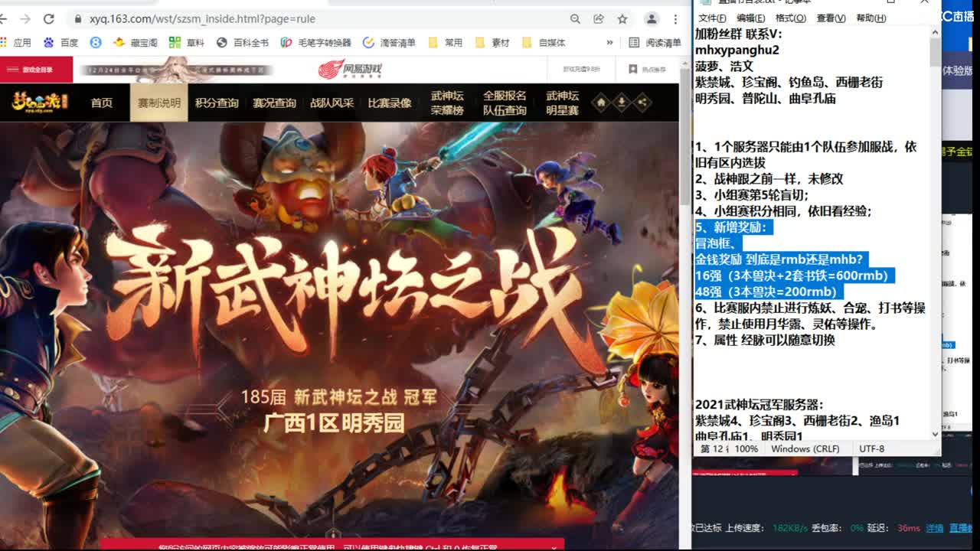Click the 网易游戏 logo
The height and width of the screenshot is (551, 980).
click(351, 70)
